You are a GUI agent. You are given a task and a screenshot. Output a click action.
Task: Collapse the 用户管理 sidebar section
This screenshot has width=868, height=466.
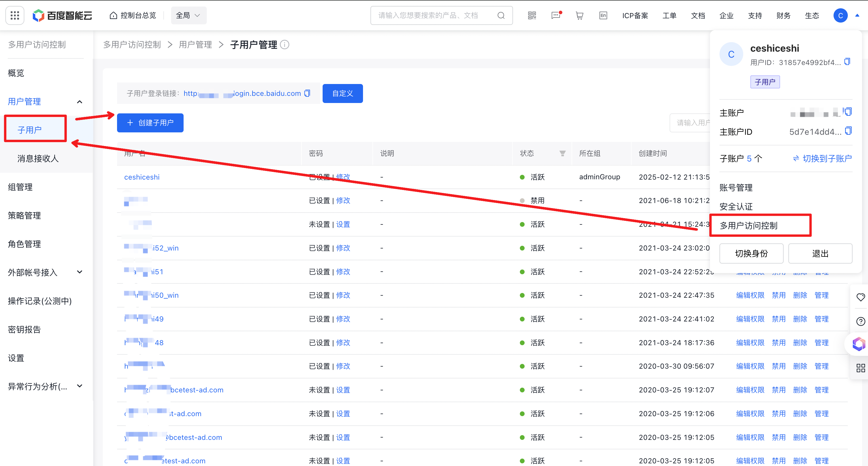click(x=80, y=102)
